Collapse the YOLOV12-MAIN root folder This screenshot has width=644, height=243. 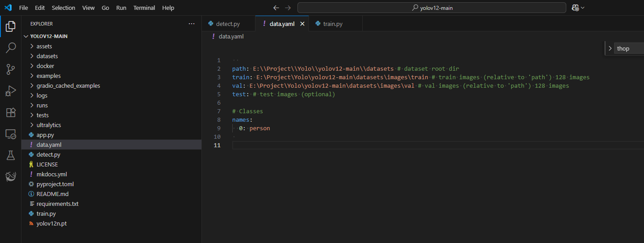pos(26,36)
